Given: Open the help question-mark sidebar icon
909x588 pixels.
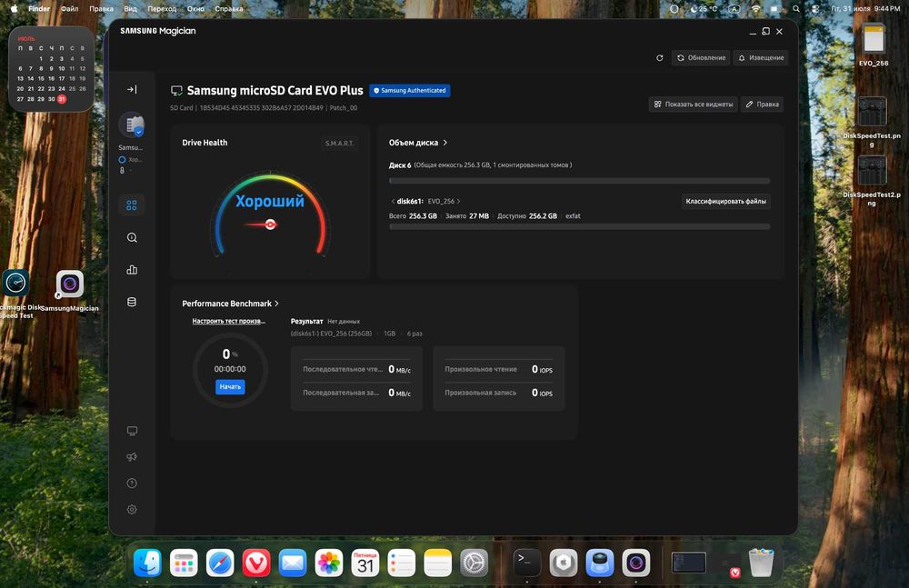Looking at the screenshot, I should point(132,483).
